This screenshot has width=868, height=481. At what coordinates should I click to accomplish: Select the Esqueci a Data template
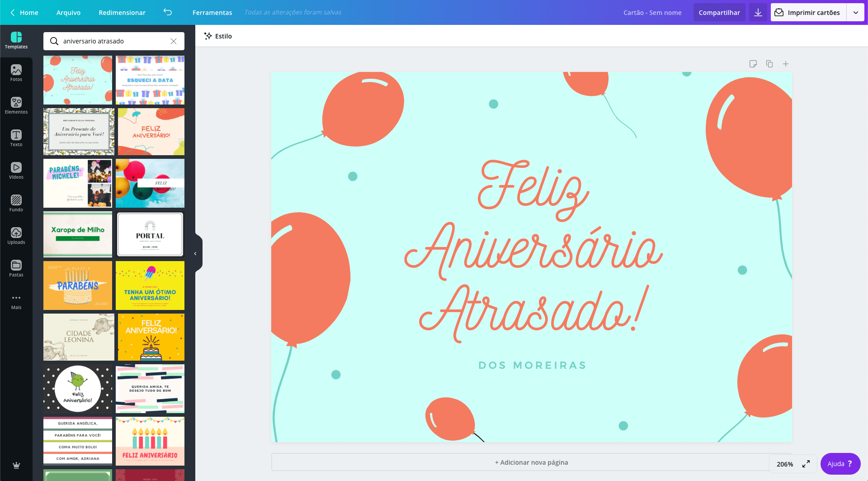click(150, 80)
